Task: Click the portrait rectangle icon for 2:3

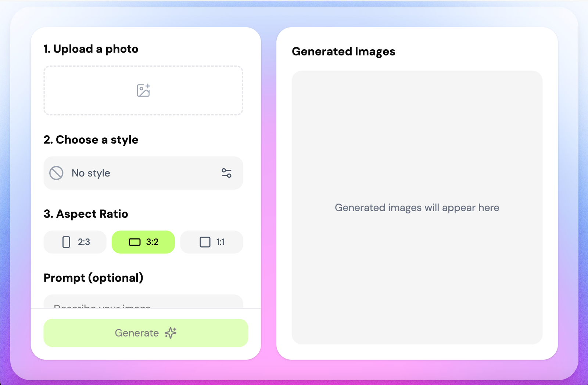Action: pyautogui.click(x=66, y=242)
